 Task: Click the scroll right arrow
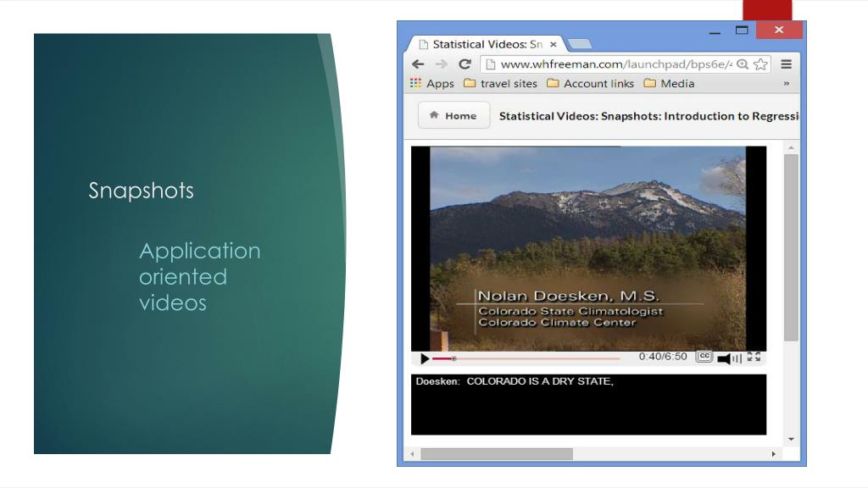click(773, 454)
